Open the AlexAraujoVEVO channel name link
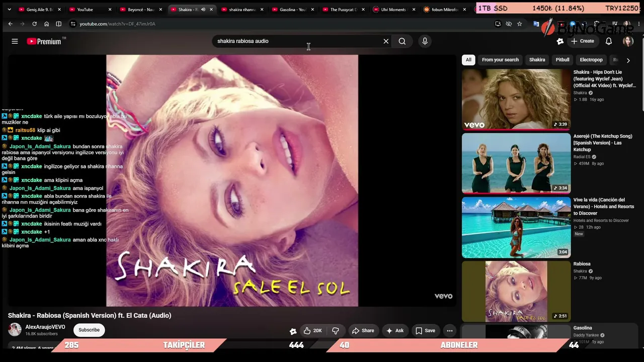 (45, 327)
